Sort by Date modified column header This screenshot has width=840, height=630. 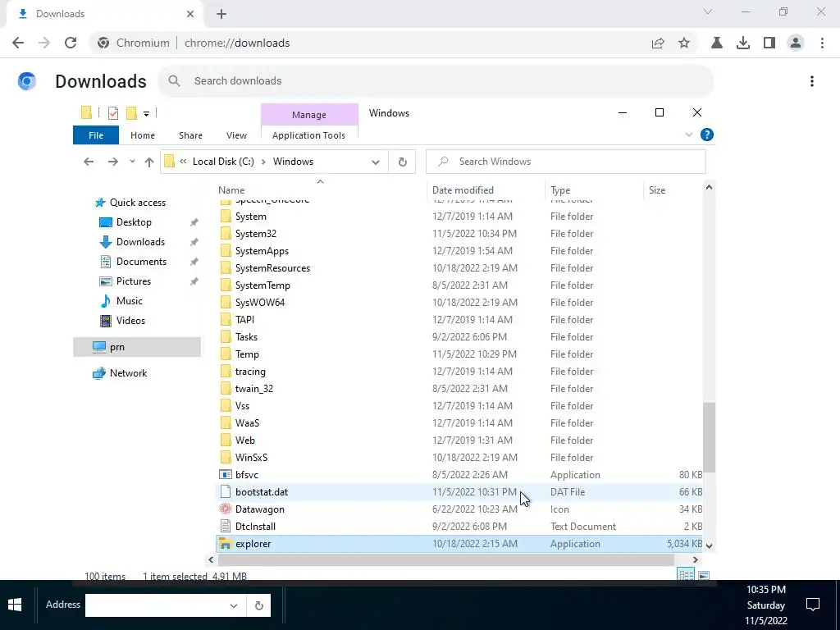(x=486, y=190)
